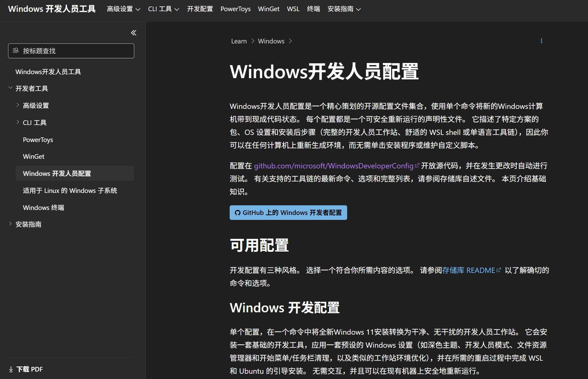Select 适用于 Linux 的 Windows 子系统 in sidebar

(70, 190)
